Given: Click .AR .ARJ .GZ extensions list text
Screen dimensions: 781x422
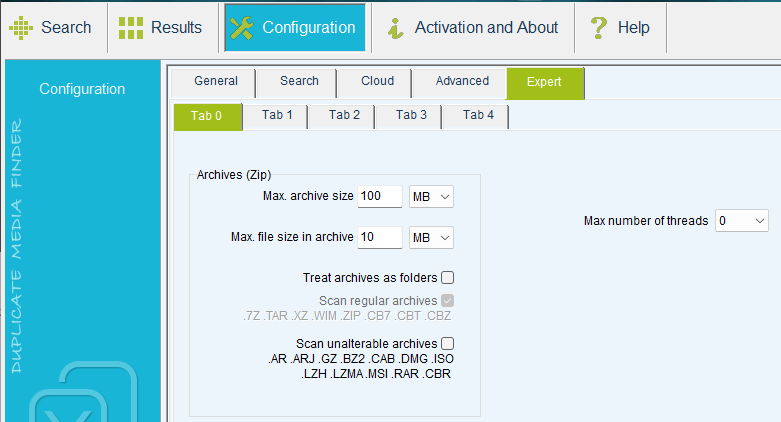Looking at the screenshot, I should (x=361, y=366).
